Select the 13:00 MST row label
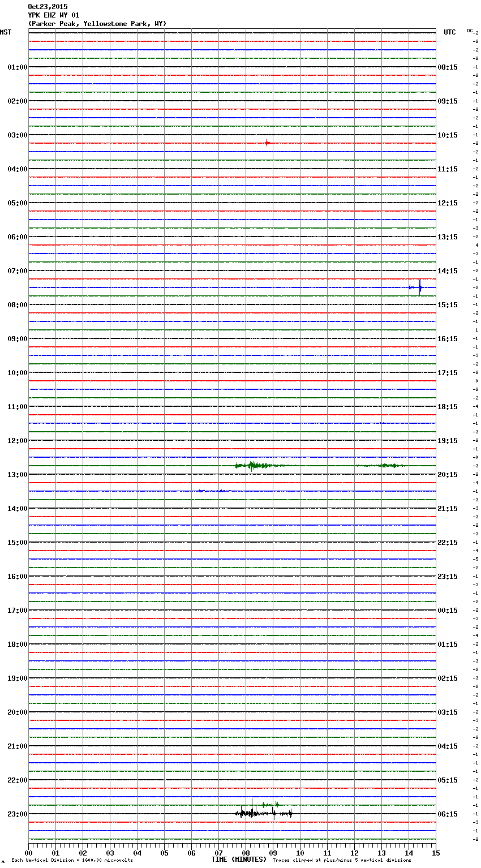The height and width of the screenshot is (868, 481). tap(18, 475)
